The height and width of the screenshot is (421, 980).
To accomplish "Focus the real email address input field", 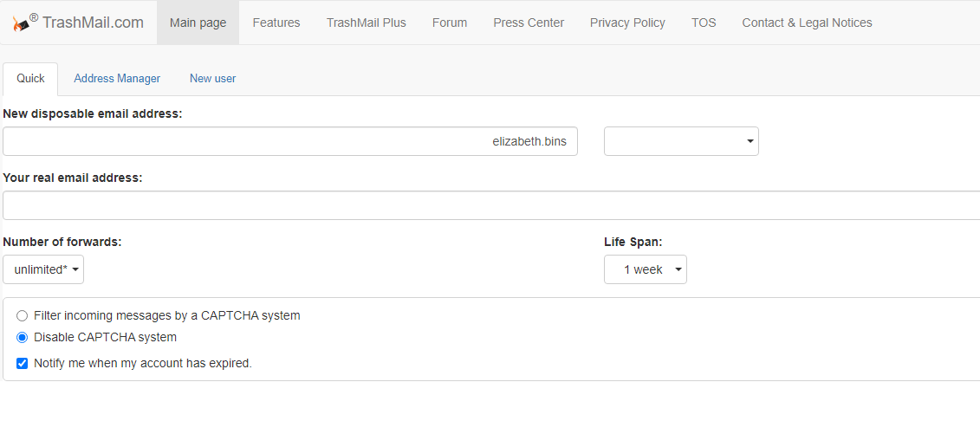I will (x=491, y=206).
